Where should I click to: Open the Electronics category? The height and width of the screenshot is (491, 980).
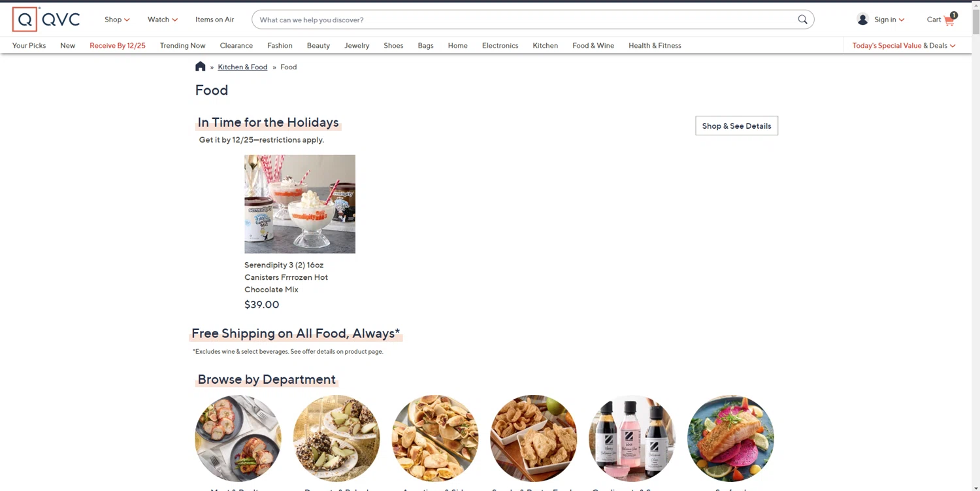500,46
